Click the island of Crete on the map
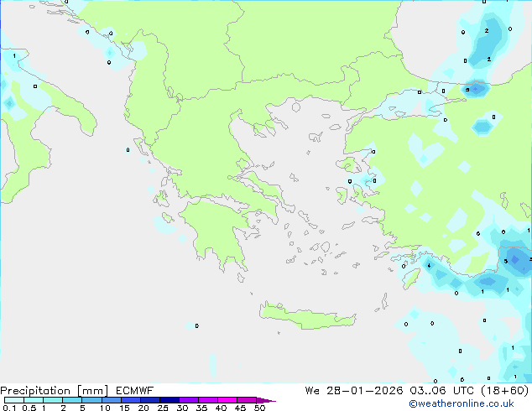 pos(307,318)
